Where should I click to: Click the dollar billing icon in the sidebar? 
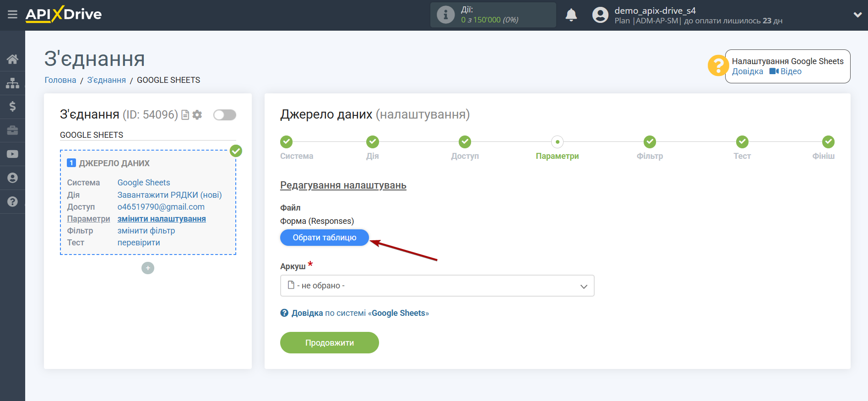[12, 107]
